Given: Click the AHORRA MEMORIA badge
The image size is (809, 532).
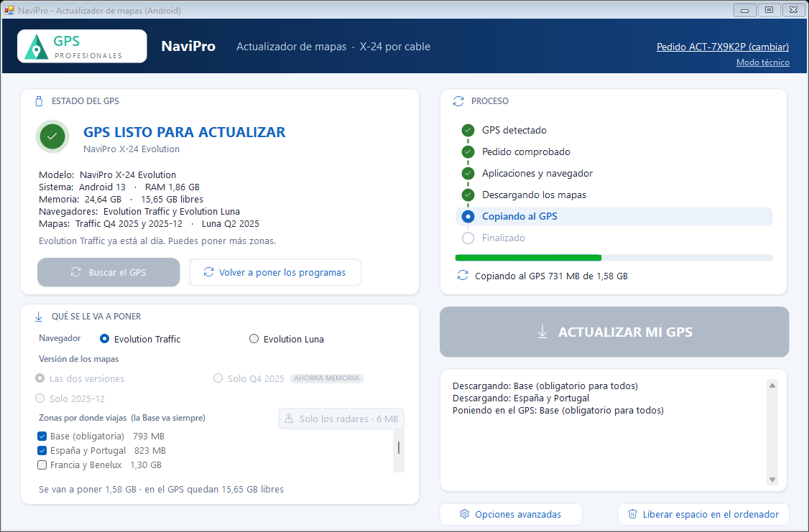Looking at the screenshot, I should 327,378.
